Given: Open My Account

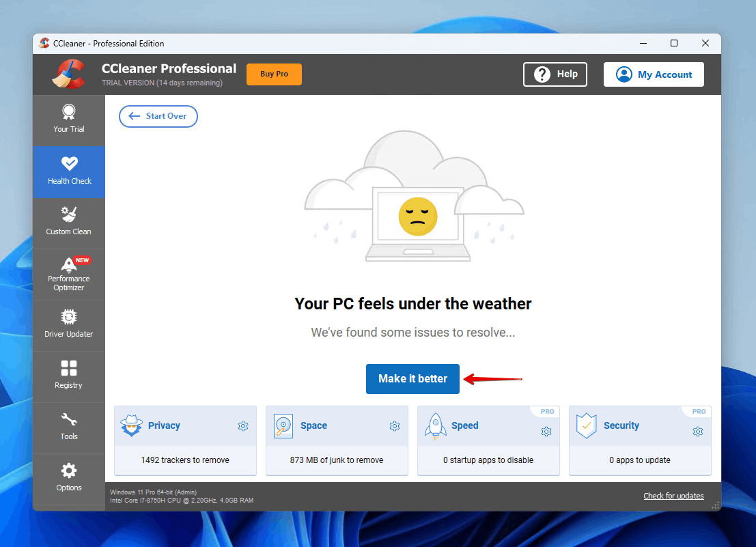Looking at the screenshot, I should (x=654, y=74).
